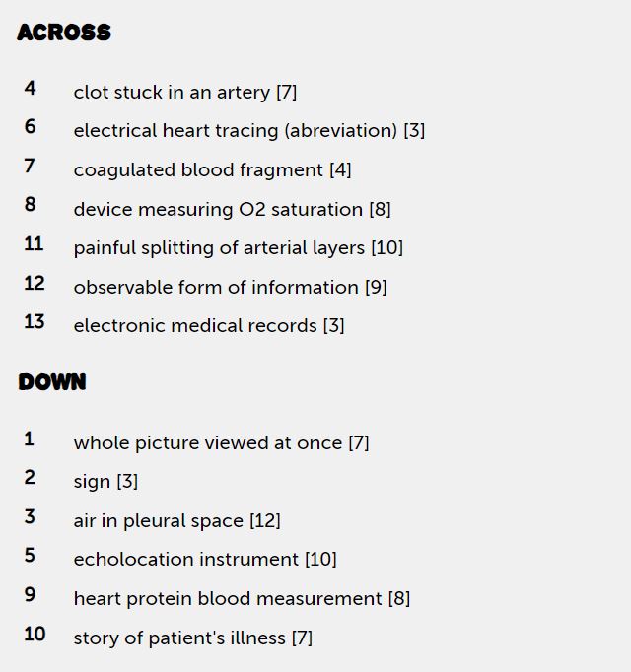Click the 'story of patient's illness' clue
The image size is (631, 672).
[x=192, y=638]
